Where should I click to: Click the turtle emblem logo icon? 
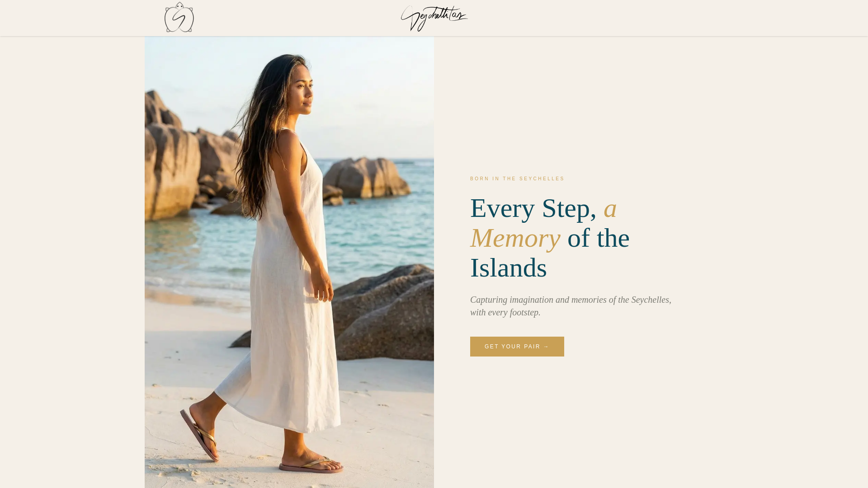point(179,17)
